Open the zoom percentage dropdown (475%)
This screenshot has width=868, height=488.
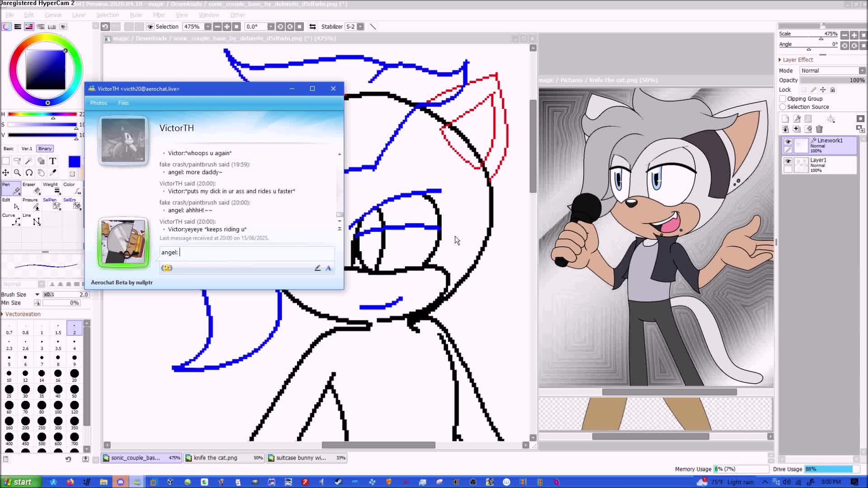click(x=208, y=27)
